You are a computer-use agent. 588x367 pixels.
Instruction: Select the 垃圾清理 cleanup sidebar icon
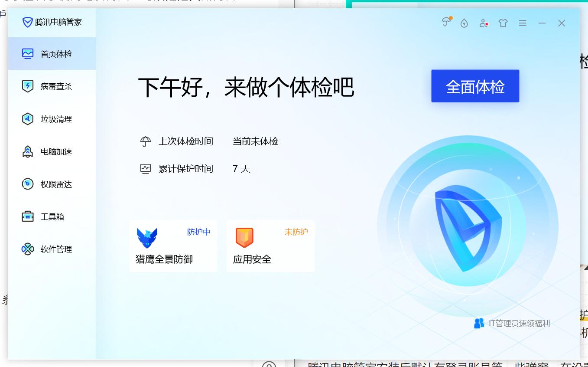[x=28, y=119]
